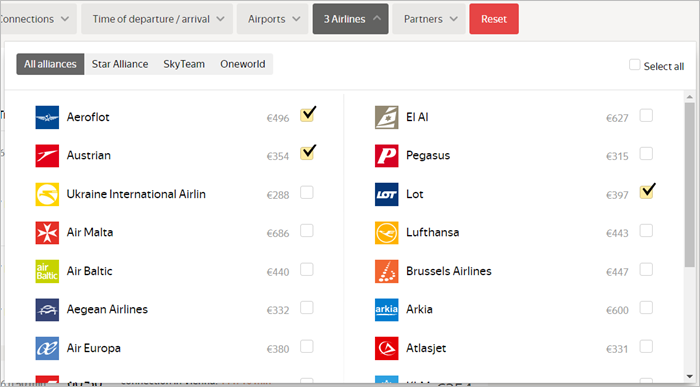Viewport: 700px width, 387px height.
Task: Select the SkyTeam alliance tab
Action: point(184,64)
